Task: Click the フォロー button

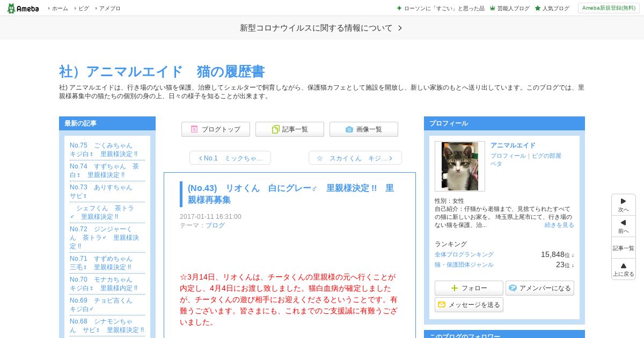Action: coord(469,288)
